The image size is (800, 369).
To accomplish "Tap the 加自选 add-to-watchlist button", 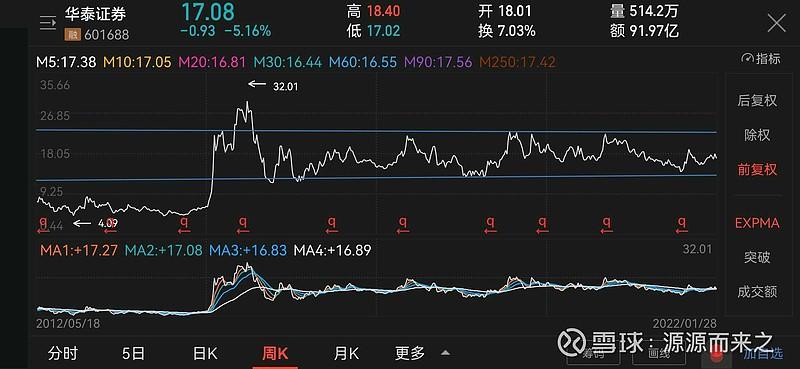I will pos(762,353).
